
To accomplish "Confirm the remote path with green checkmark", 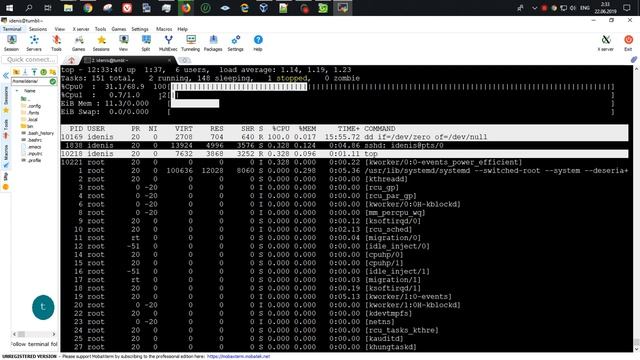I will (x=53, y=81).
